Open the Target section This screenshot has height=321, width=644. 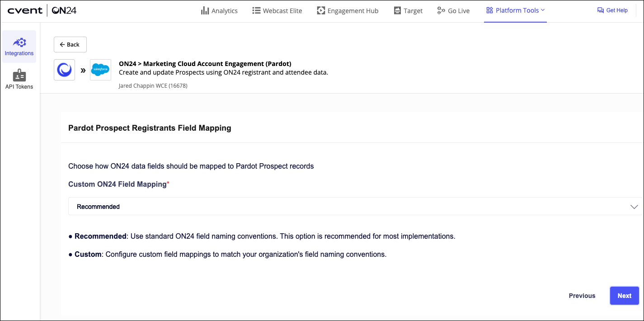pyautogui.click(x=408, y=10)
